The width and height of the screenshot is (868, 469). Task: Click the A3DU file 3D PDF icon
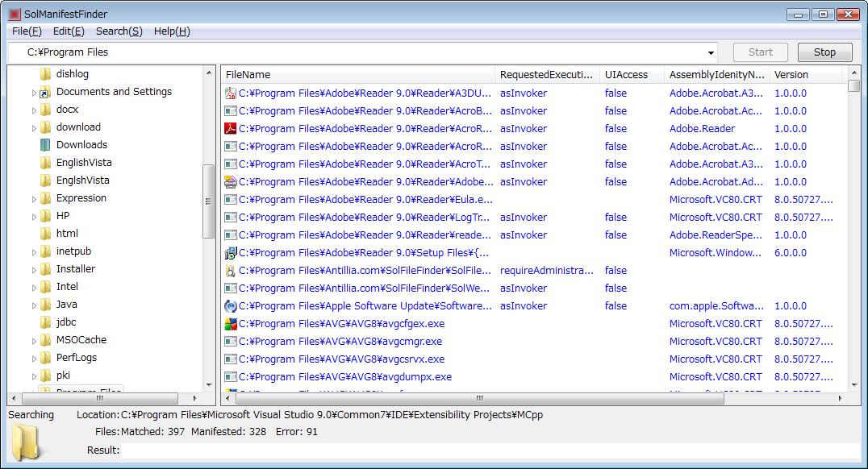(x=230, y=93)
